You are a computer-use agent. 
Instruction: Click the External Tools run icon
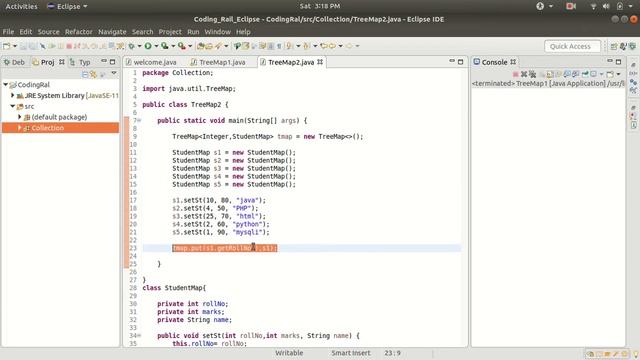[x=182, y=46]
